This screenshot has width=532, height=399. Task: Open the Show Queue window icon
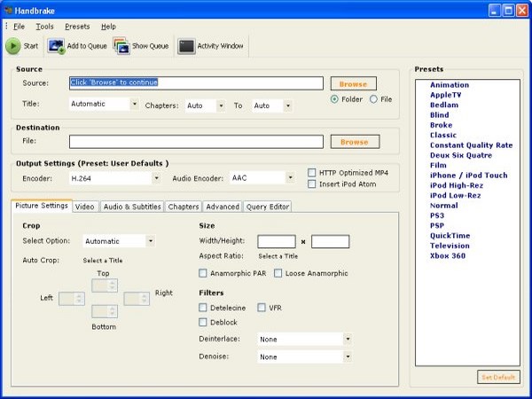click(x=121, y=46)
